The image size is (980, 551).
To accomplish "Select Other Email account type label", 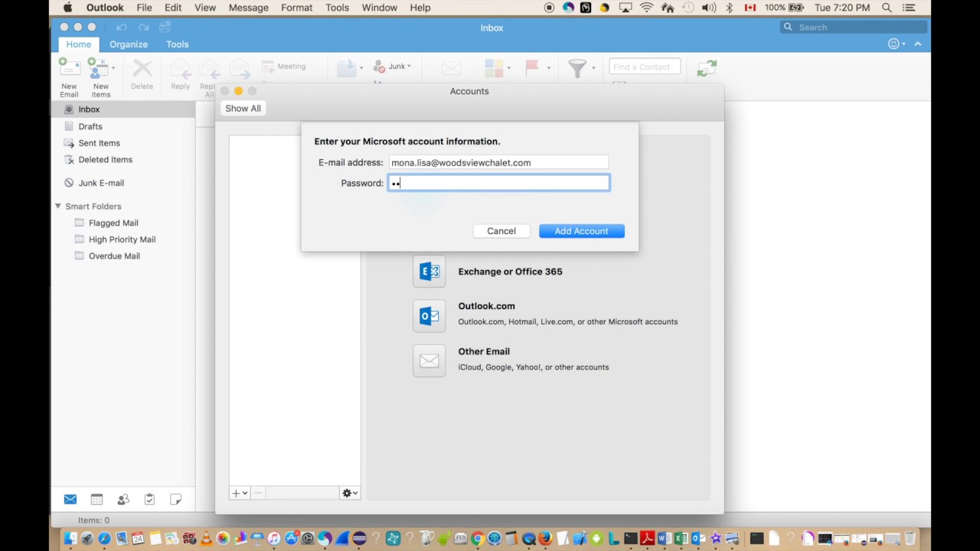I will click(484, 351).
